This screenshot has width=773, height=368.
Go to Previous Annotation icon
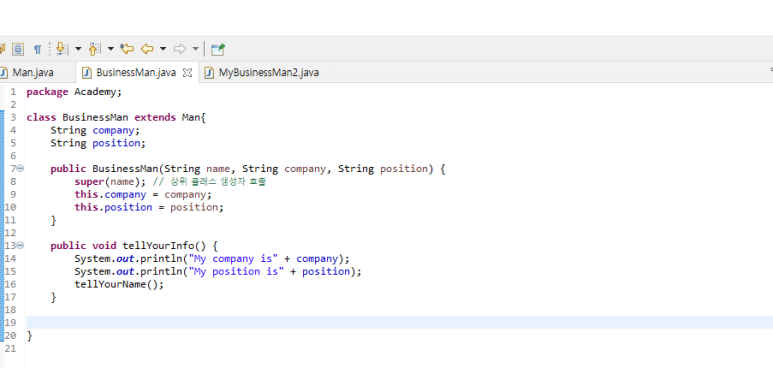pos(94,48)
